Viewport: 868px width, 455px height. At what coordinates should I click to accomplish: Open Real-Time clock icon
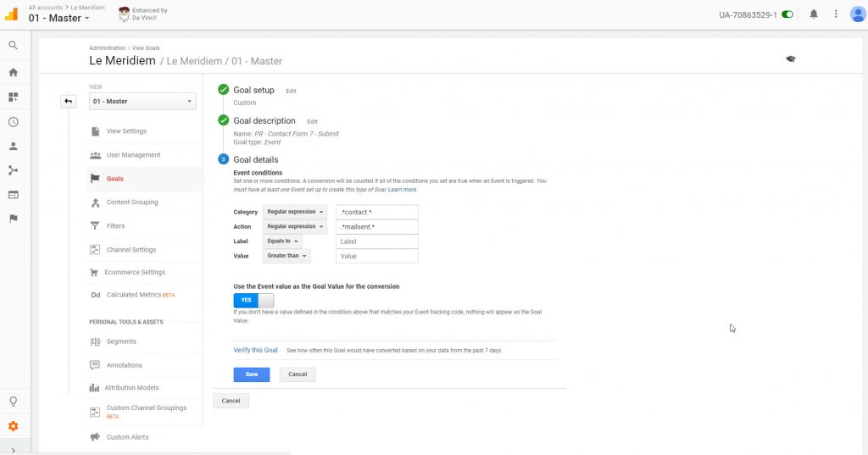[x=14, y=122]
